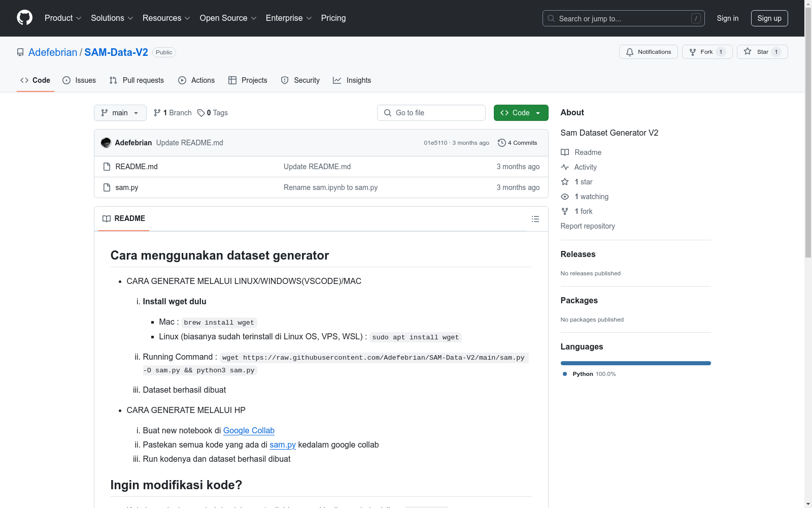Click the sam.py file icon
Screen dimensions: 812x508
pyautogui.click(x=107, y=187)
